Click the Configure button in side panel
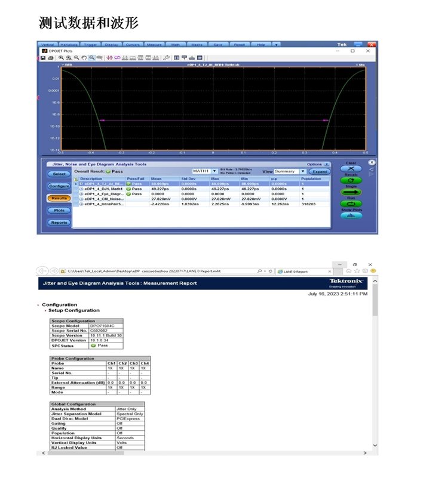Image resolution: width=448 pixels, height=481 pixels. (x=59, y=186)
